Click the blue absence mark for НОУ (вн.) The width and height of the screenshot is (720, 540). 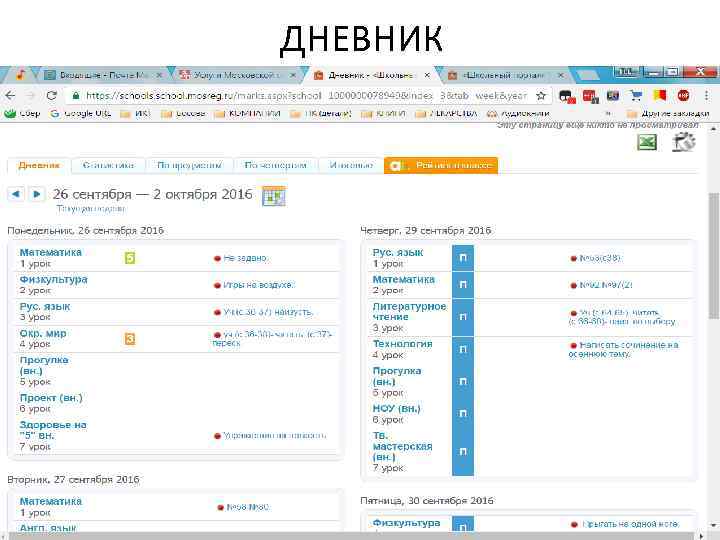coord(463,414)
